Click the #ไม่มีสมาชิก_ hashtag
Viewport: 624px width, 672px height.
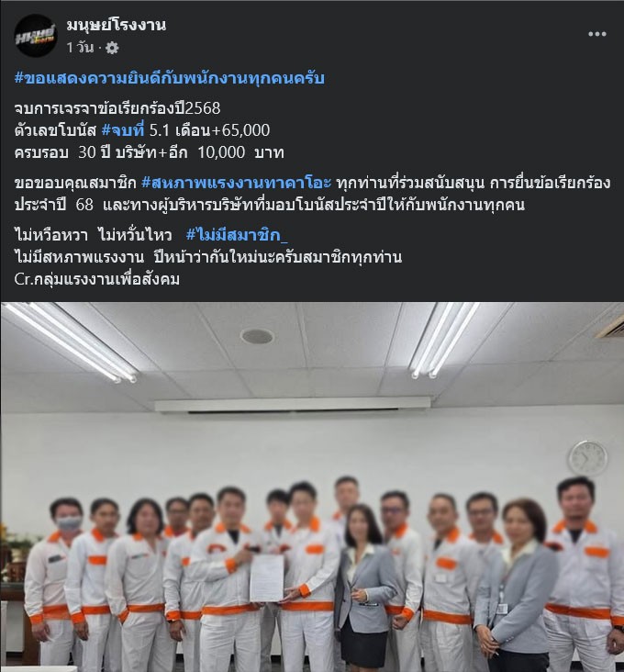(x=238, y=235)
